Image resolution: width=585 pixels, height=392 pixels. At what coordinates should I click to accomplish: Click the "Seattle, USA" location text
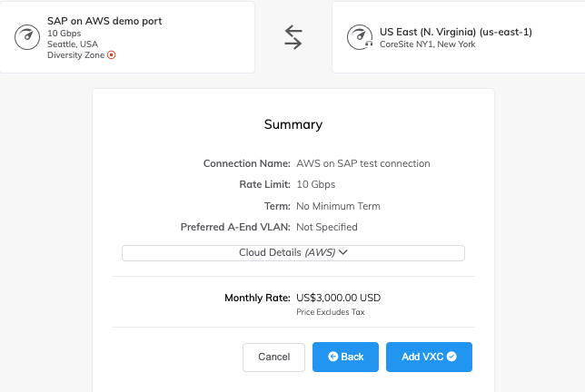73,44
